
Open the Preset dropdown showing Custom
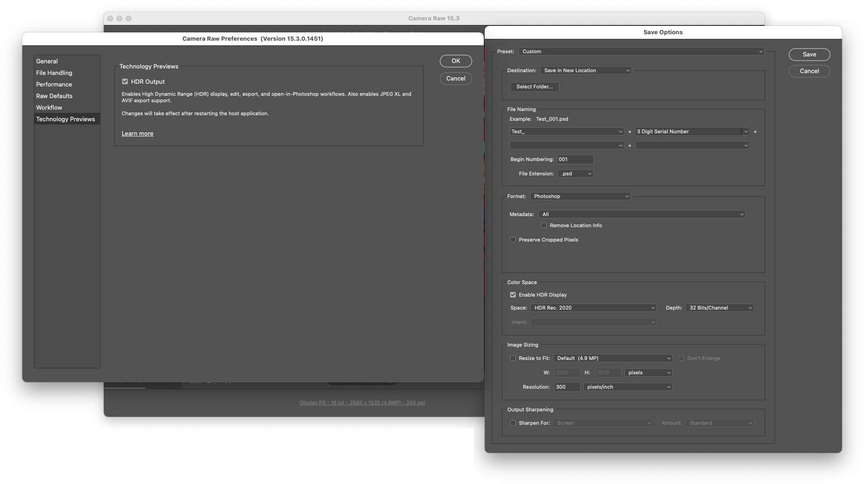pos(641,51)
